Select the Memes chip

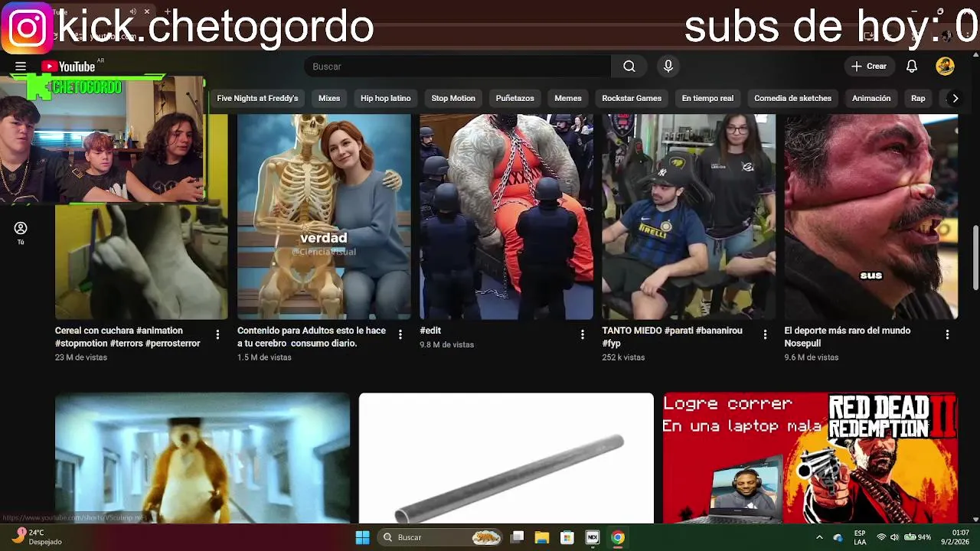(x=568, y=98)
